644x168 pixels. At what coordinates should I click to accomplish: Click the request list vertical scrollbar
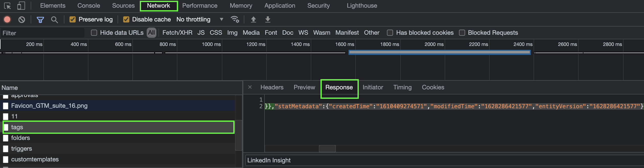[x=239, y=135]
